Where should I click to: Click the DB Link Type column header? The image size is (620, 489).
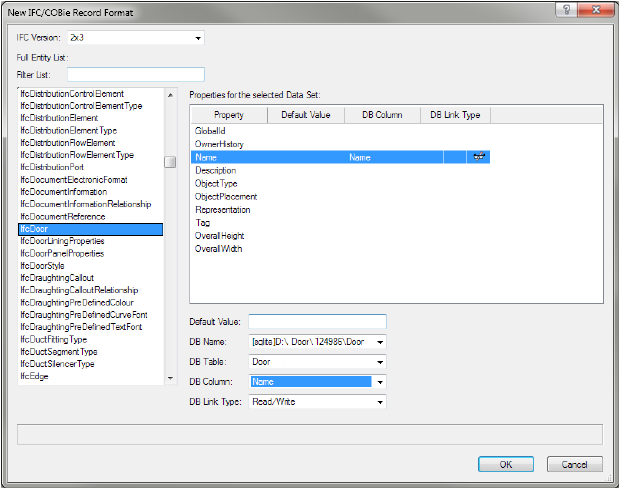(455, 115)
